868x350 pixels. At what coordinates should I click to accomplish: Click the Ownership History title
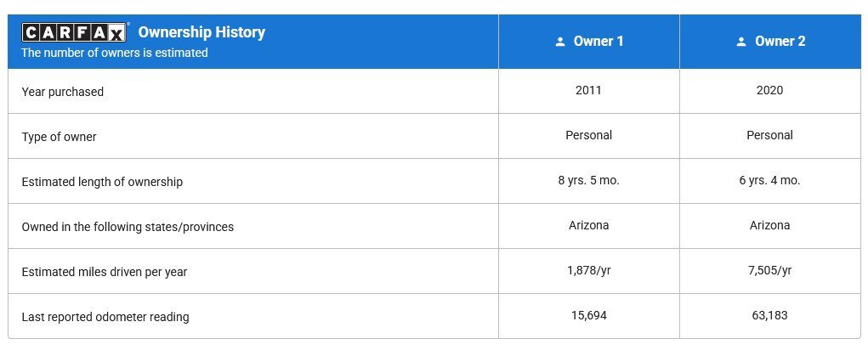tap(201, 32)
